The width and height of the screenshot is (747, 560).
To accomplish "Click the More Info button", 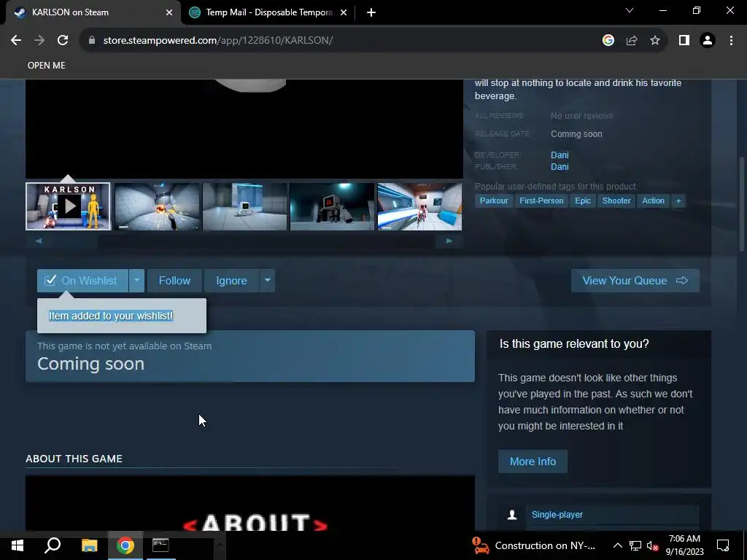I will 533,462.
